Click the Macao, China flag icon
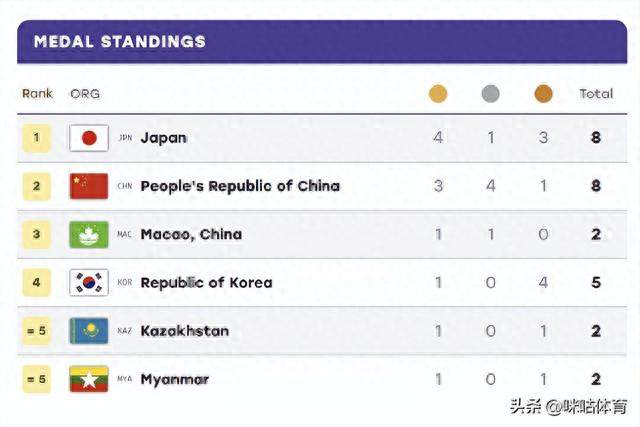The width and height of the screenshot is (640, 427). click(89, 234)
